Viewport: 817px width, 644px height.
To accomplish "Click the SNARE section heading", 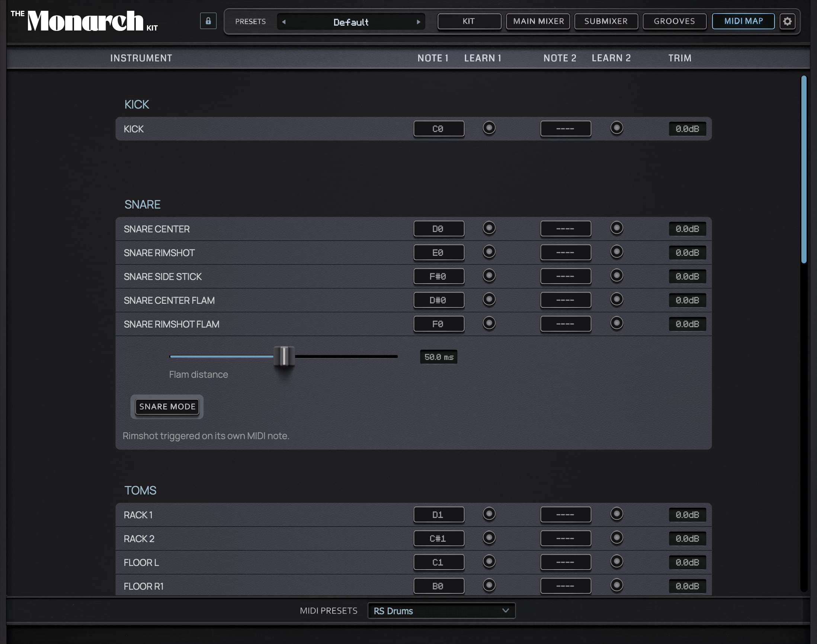I will (x=142, y=205).
